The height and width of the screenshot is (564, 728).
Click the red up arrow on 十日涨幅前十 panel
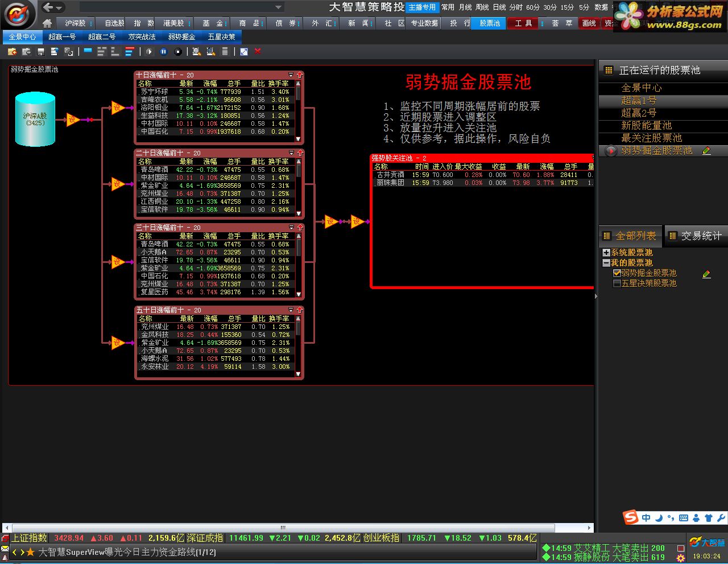point(300,75)
